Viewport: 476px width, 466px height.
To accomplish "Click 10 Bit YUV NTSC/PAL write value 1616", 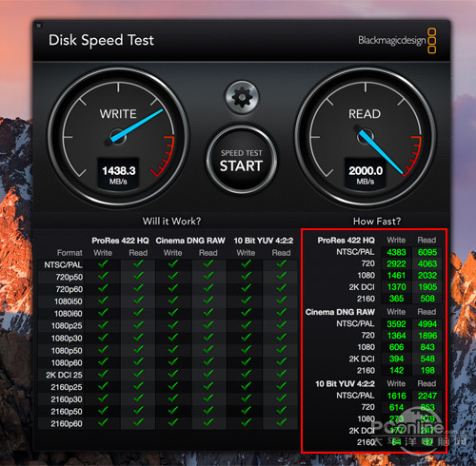I will pyautogui.click(x=396, y=396).
